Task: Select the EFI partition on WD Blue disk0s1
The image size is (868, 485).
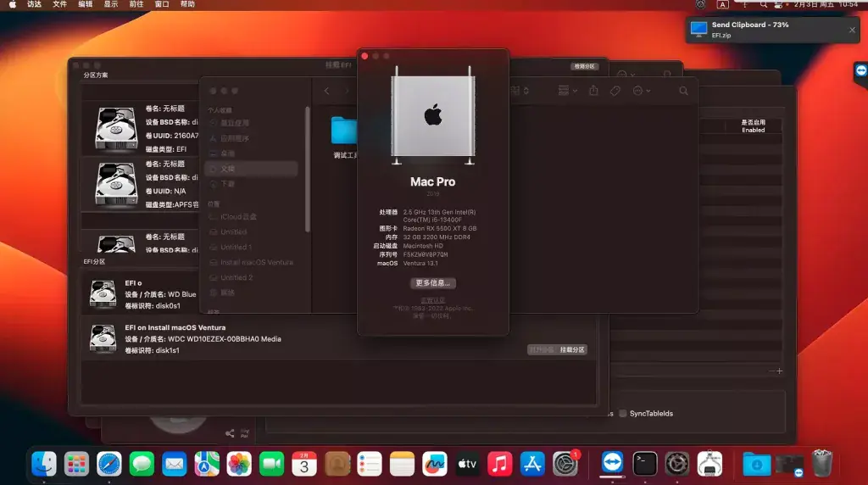Action: pyautogui.click(x=141, y=294)
